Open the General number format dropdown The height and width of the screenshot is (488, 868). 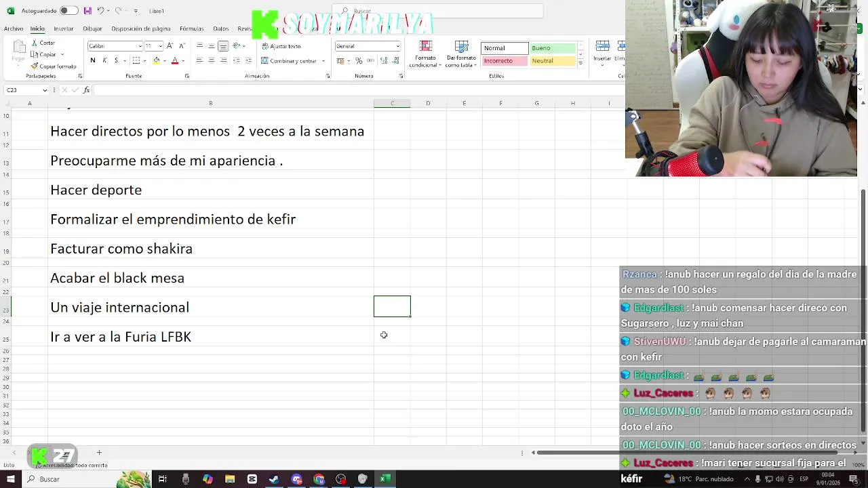[x=368, y=46]
